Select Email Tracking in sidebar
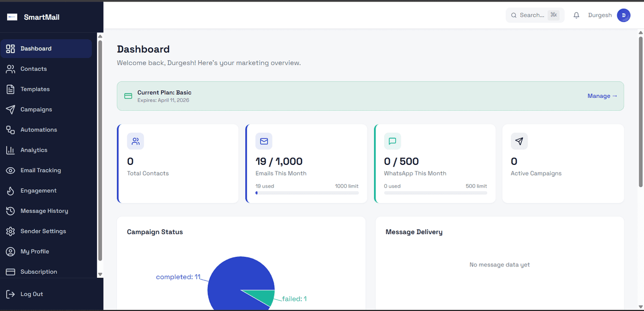Screen dimensions: 644x311 [47, 170]
